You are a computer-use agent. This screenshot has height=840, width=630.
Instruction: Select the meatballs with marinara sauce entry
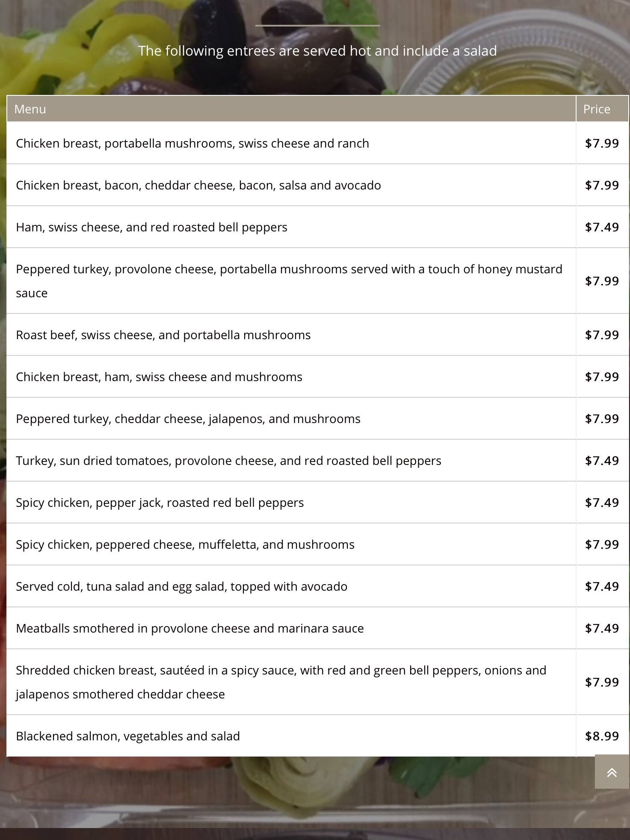point(190,628)
